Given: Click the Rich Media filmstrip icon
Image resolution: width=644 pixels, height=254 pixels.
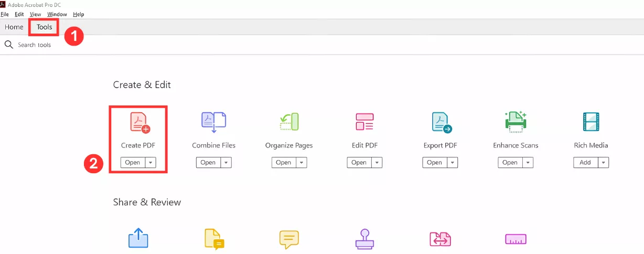Looking at the screenshot, I should 591,122.
